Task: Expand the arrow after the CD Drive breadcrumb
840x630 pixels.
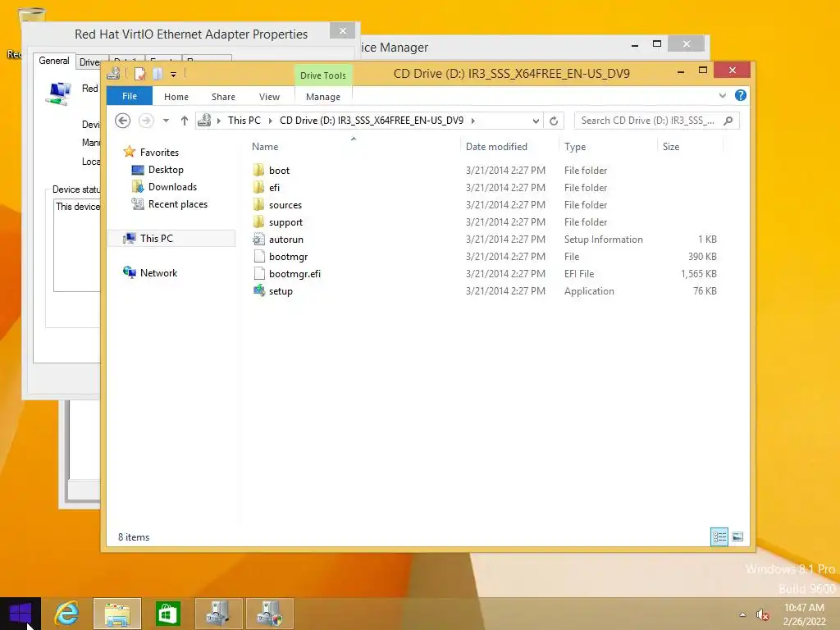Action: [x=473, y=121]
